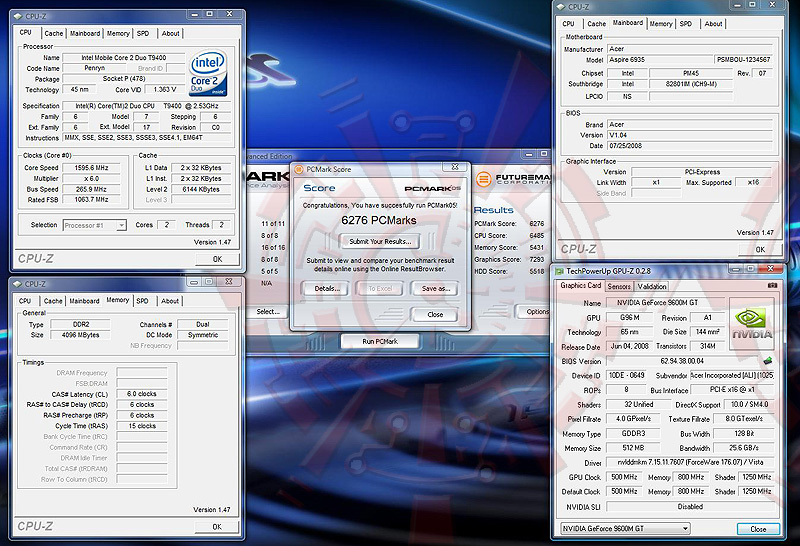This screenshot has width=800, height=546.
Task: Click the Level 2 cache value 6144 KBytes
Action: pyautogui.click(x=201, y=189)
